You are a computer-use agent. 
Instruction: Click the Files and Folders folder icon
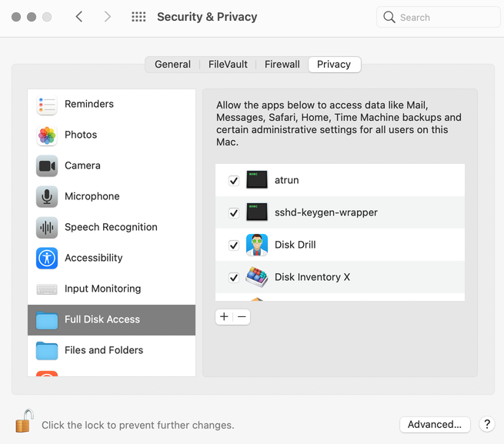pos(47,350)
